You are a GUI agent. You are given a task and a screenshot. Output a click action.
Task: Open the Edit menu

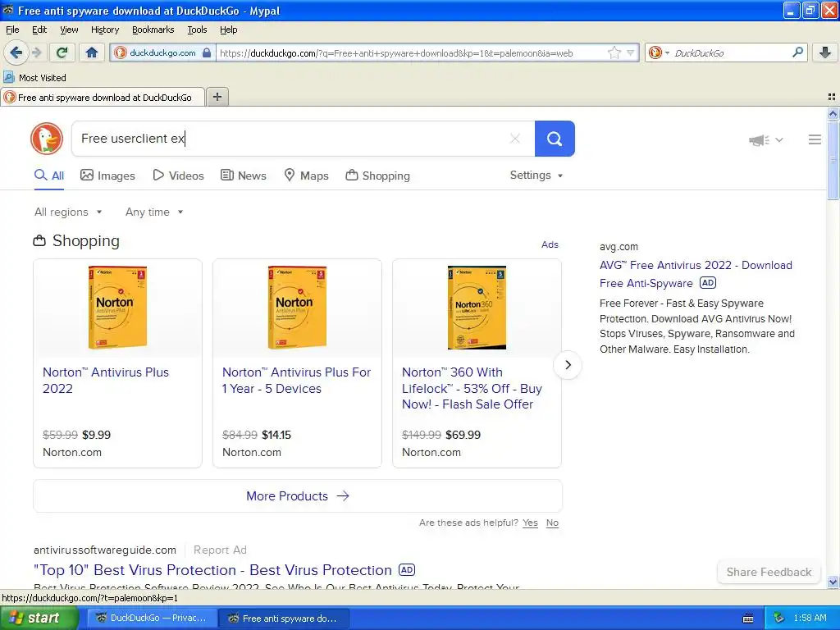39,30
